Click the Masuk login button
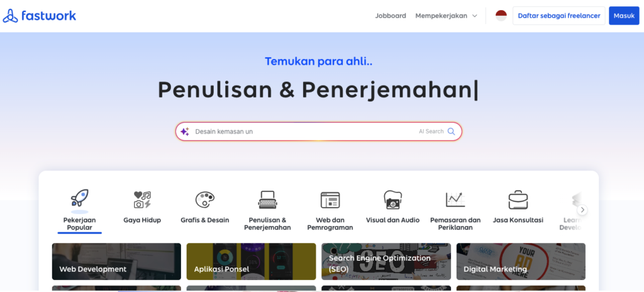644x292 pixels. (x=624, y=16)
